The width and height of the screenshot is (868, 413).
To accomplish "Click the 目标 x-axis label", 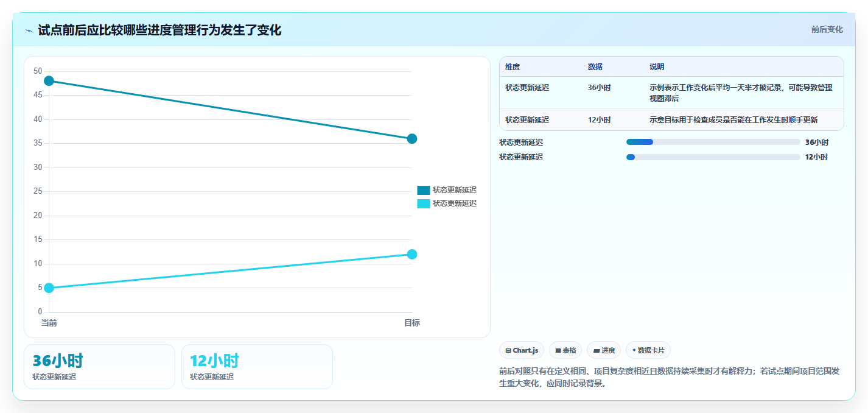I will (x=412, y=323).
